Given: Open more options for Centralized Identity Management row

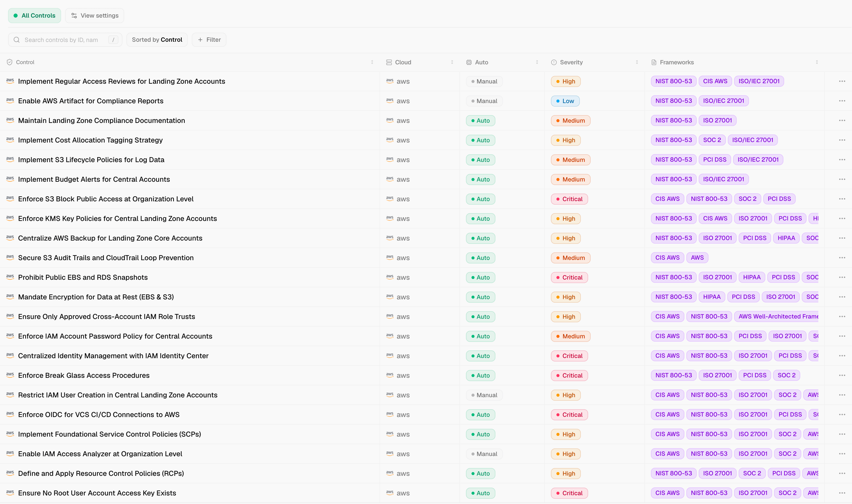Looking at the screenshot, I should (842, 356).
